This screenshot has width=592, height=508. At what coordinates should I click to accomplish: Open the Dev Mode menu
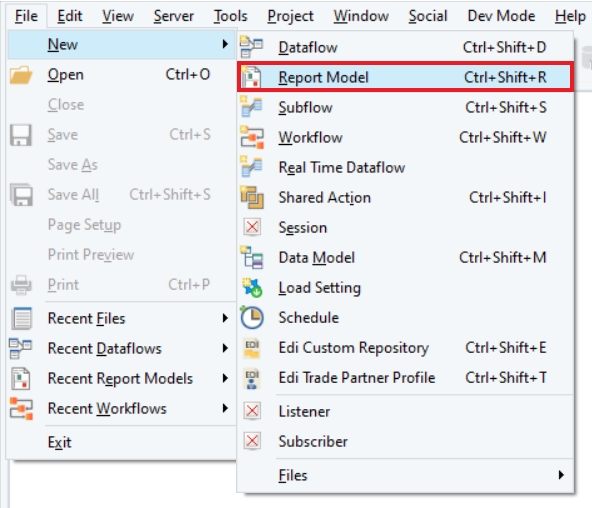pyautogui.click(x=501, y=16)
